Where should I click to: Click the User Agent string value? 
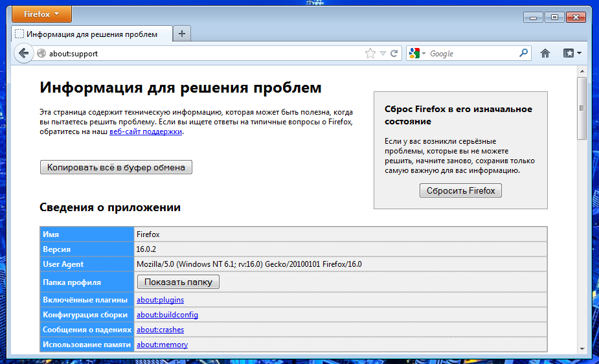(x=249, y=264)
